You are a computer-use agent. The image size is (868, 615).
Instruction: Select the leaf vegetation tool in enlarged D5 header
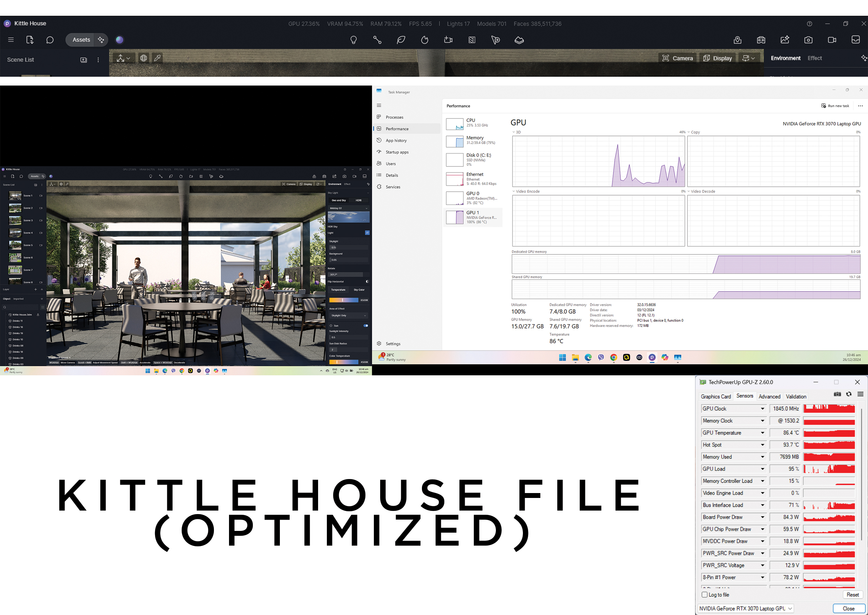401,40
